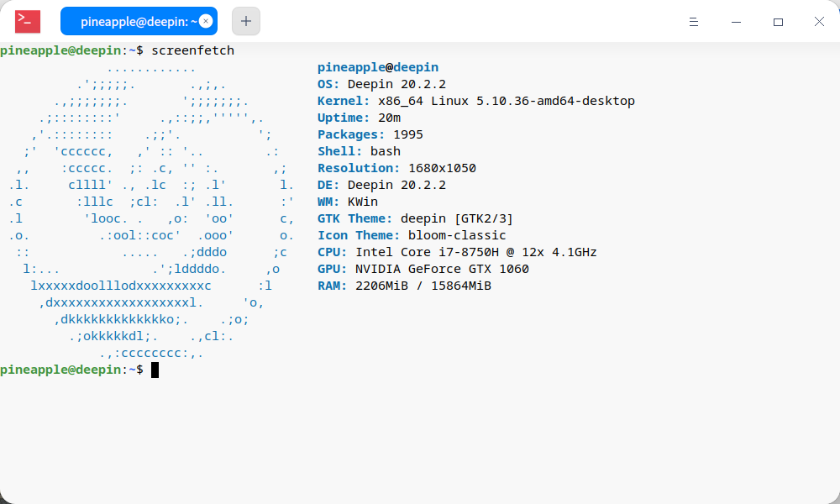This screenshot has width=840, height=504.
Task: Switch to the pineapple@deepin tab
Action: coord(139,22)
